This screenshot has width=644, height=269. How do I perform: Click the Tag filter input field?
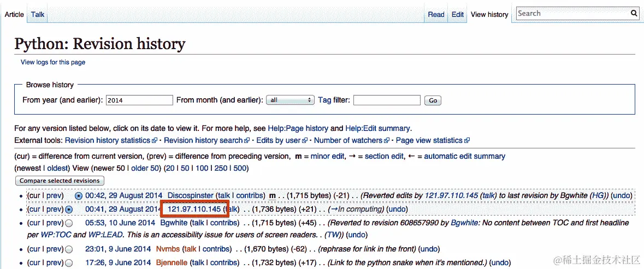[387, 100]
